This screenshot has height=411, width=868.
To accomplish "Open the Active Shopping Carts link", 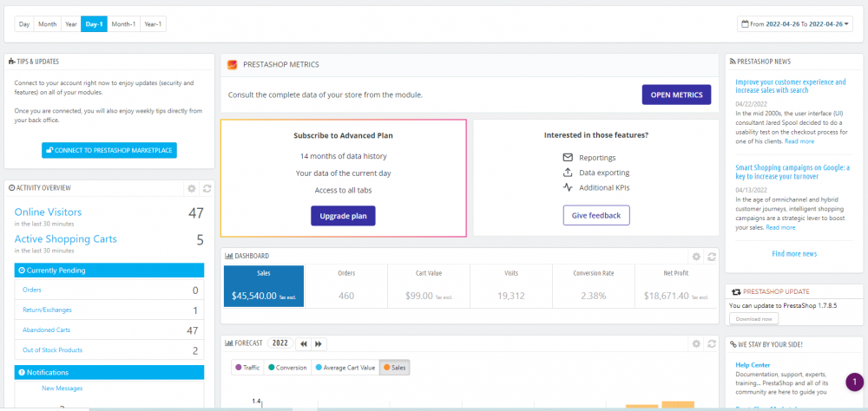I will [x=65, y=239].
